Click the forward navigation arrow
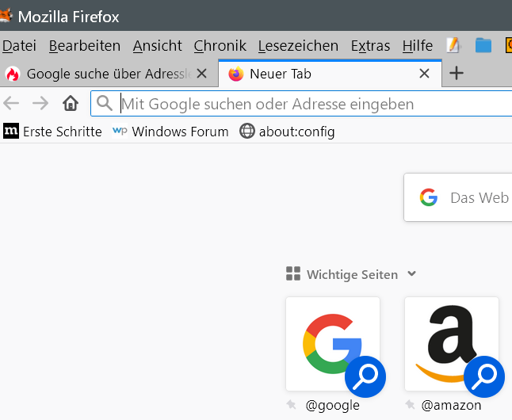Image resolution: width=512 pixels, height=420 pixels. point(40,104)
